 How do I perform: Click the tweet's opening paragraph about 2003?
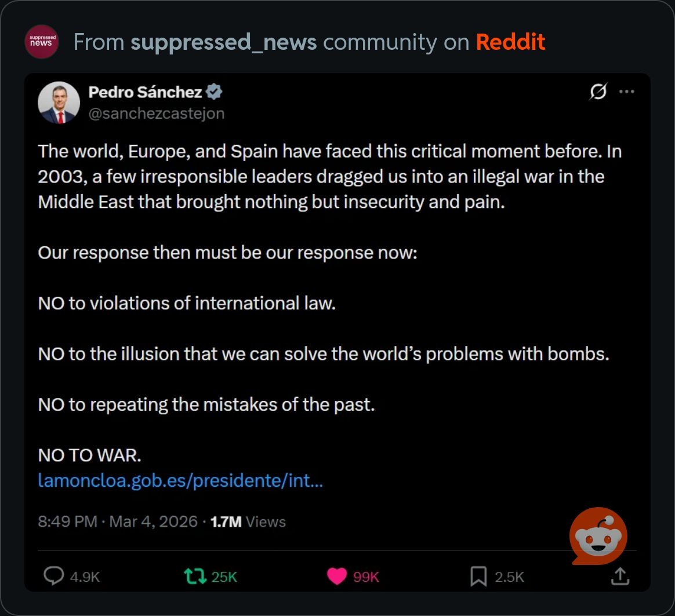click(x=329, y=176)
